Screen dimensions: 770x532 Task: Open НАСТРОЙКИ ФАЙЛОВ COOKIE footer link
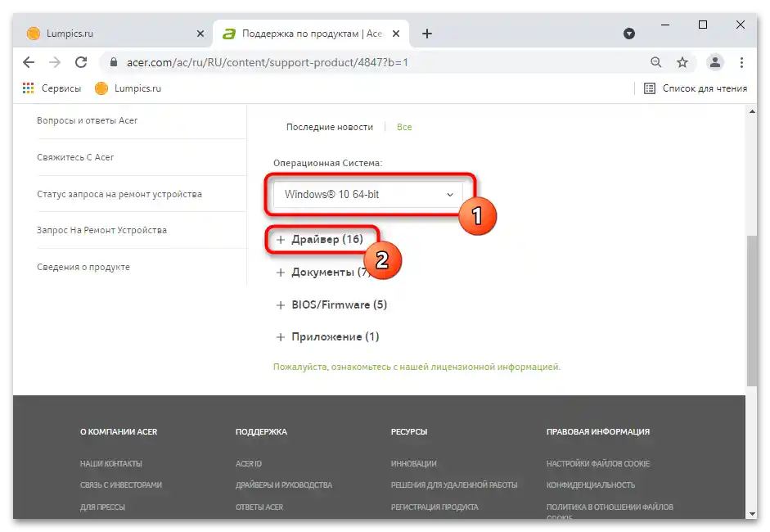pyautogui.click(x=598, y=464)
